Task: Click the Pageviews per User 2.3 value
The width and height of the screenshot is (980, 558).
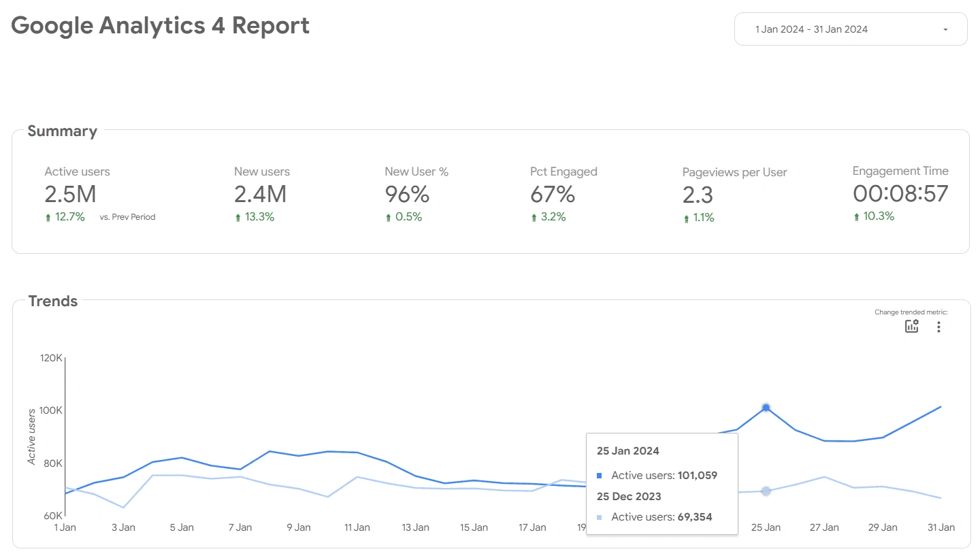Action: (x=698, y=195)
